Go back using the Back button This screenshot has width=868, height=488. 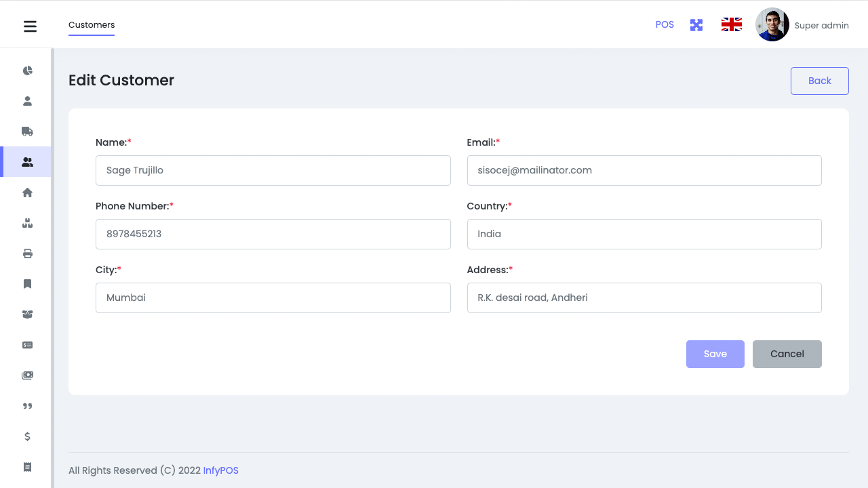(819, 81)
